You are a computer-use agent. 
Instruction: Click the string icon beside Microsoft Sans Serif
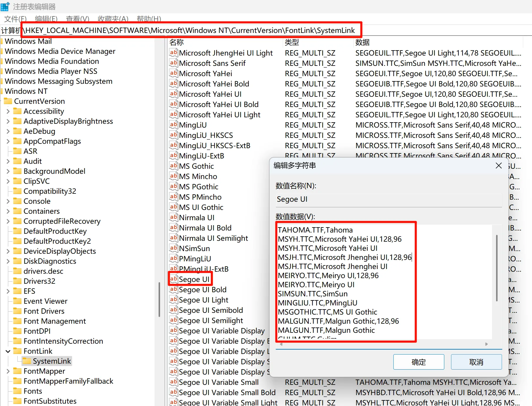click(174, 63)
